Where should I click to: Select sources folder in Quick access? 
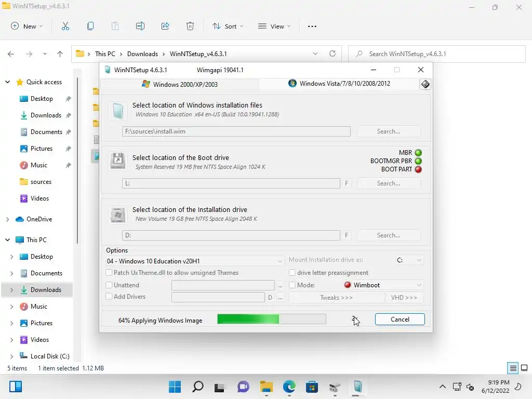[x=41, y=182]
